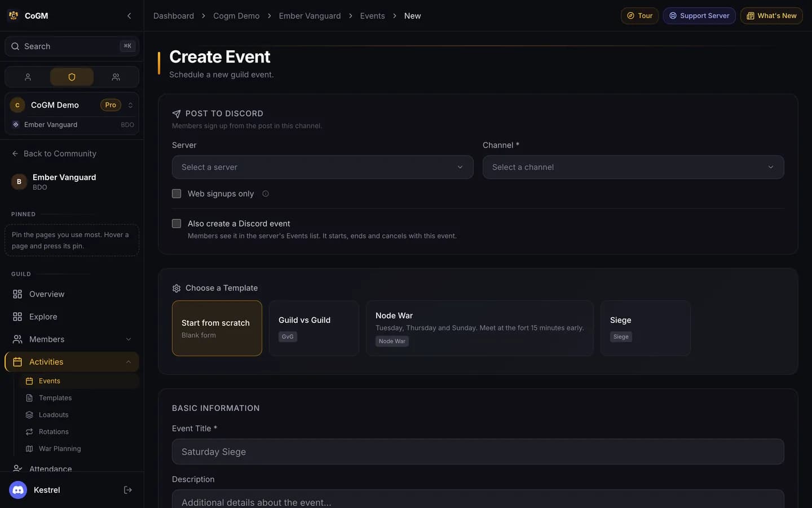The image size is (812, 508).
Task: Open the Templates submenu item
Action: click(79, 398)
